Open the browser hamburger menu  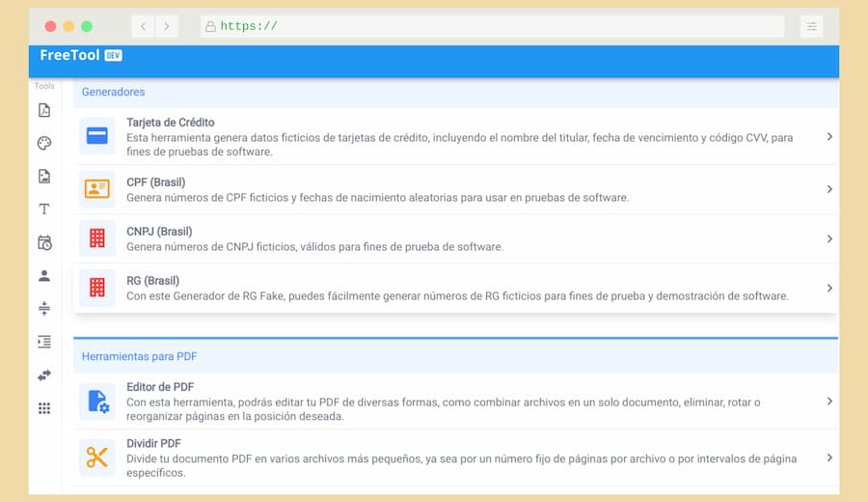pyautogui.click(x=811, y=26)
